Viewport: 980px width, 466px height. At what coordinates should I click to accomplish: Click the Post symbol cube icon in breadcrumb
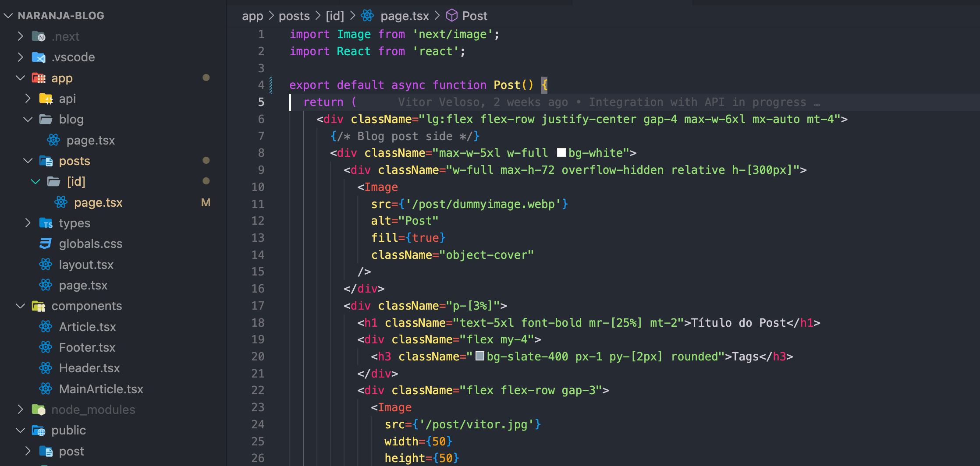click(x=451, y=16)
